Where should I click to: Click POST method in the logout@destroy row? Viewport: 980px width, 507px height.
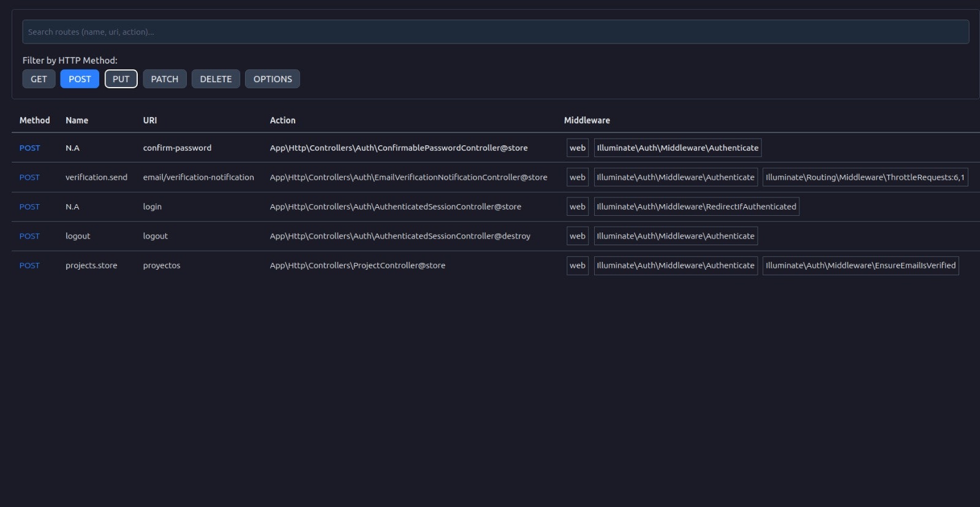point(29,236)
